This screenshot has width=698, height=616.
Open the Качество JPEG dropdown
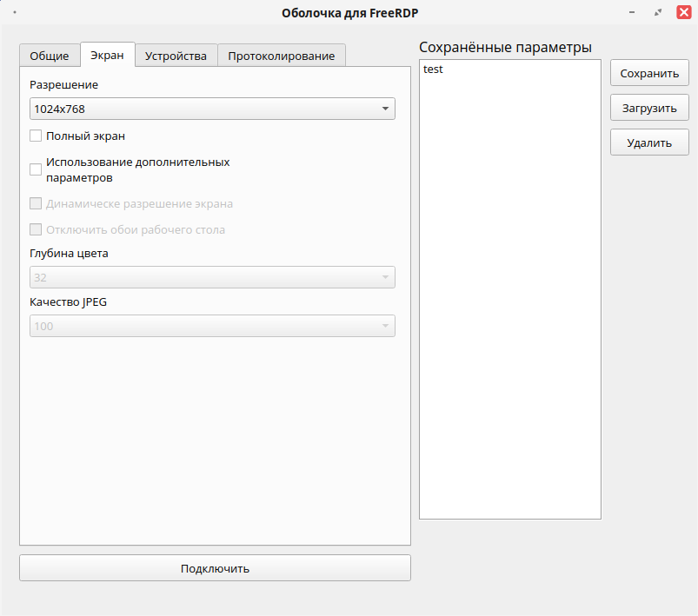[212, 326]
